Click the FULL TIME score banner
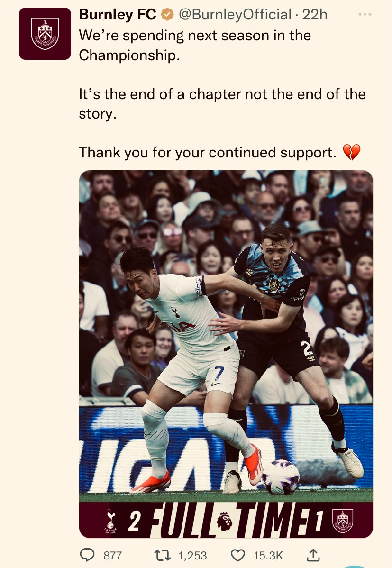This screenshot has width=392, height=568. point(226,520)
